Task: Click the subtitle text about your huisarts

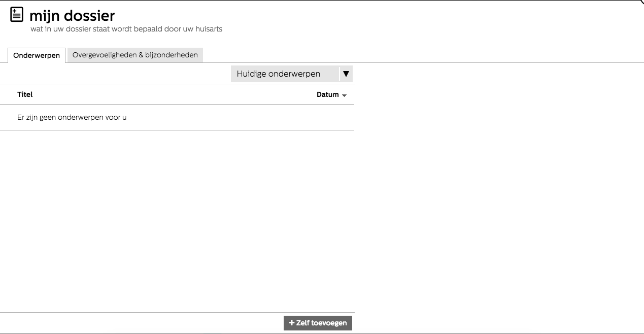Action: (x=126, y=29)
